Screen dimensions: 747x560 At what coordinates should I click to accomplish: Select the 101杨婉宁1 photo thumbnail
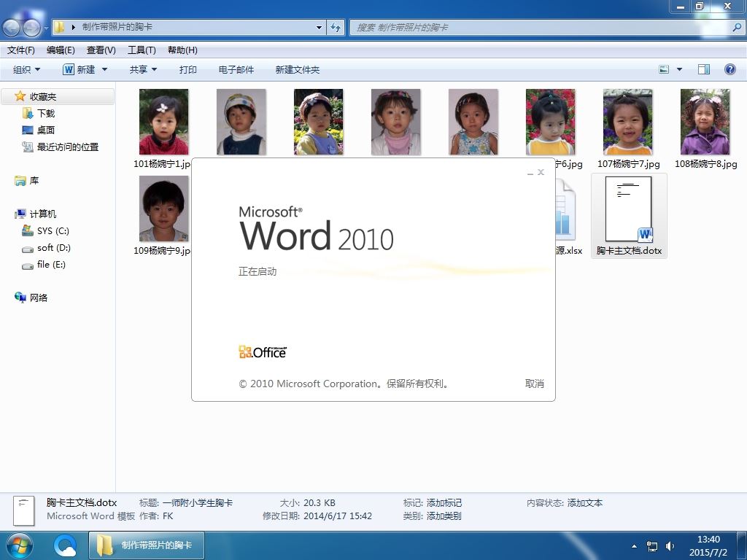coord(163,122)
